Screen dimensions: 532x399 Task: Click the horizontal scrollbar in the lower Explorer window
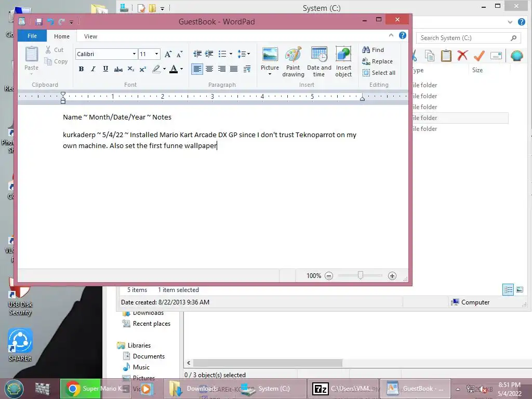268,363
